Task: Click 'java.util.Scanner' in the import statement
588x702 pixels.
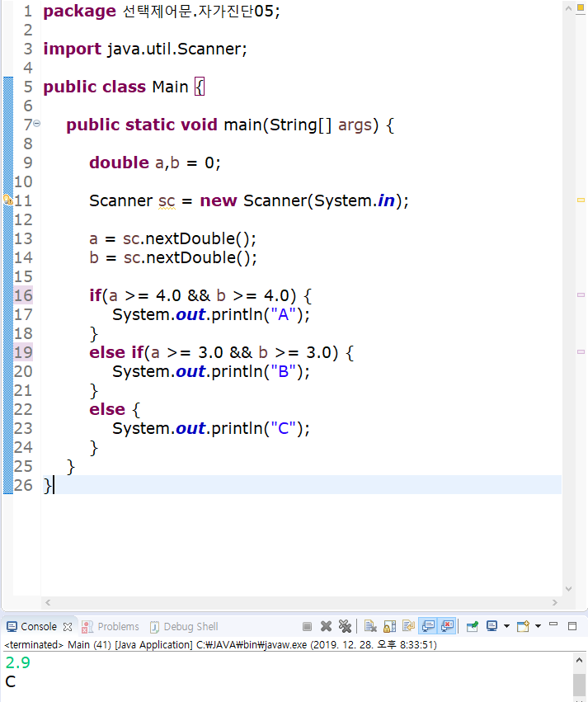Action: tap(174, 49)
